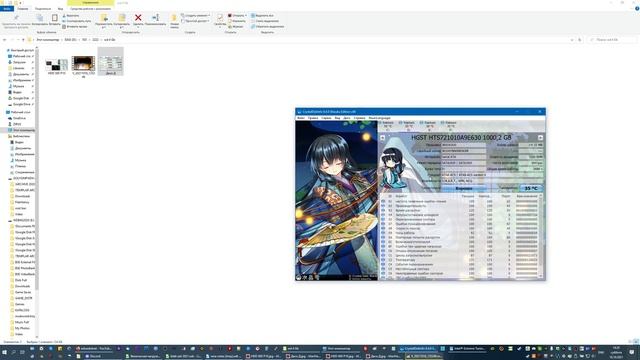Open Файл tab in Explorer

(x=7, y=9)
